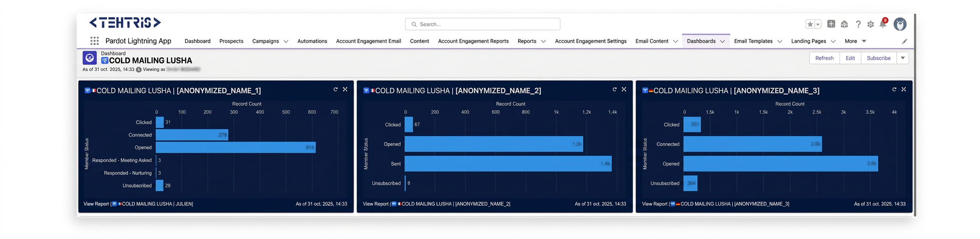
Task: Open Trailhead guidance icon
Action: click(845, 24)
